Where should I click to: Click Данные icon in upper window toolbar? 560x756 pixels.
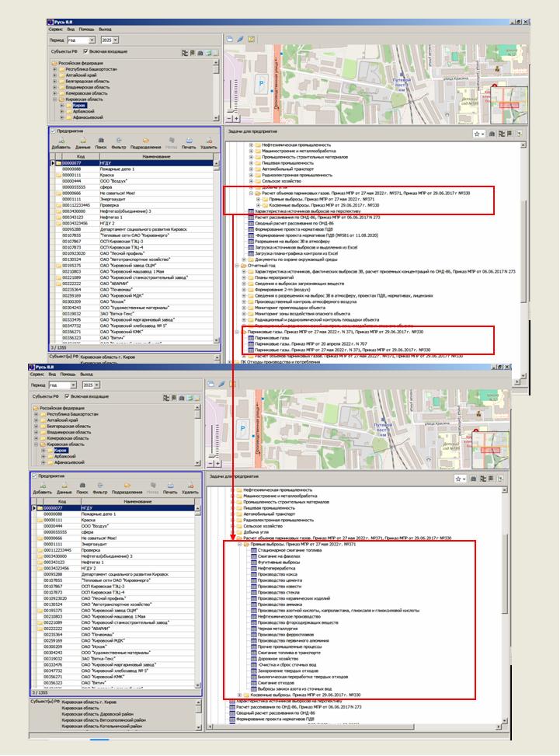coord(82,141)
